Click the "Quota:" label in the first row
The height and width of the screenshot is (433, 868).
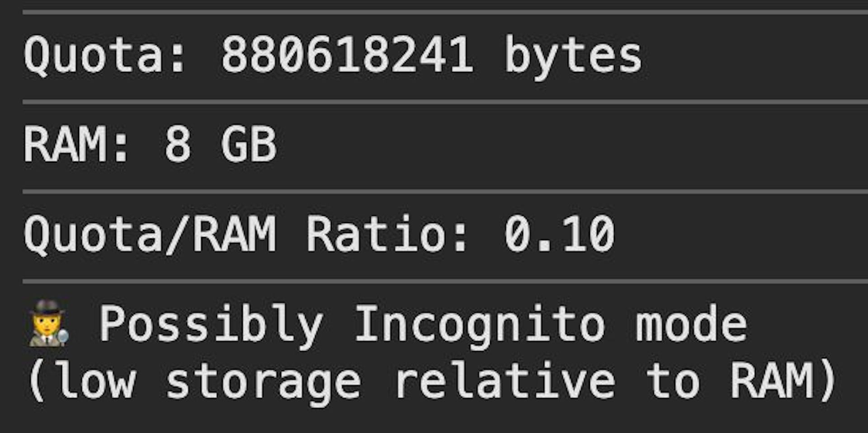105,55
